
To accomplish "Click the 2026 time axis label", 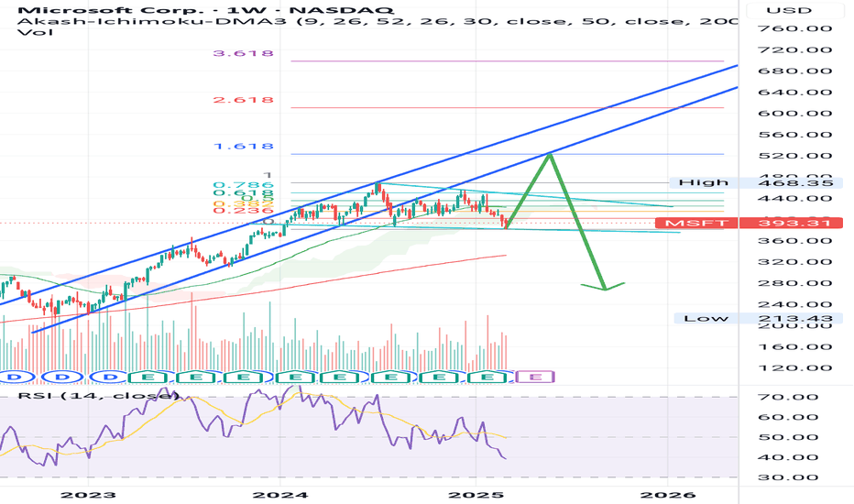I will point(668,495).
